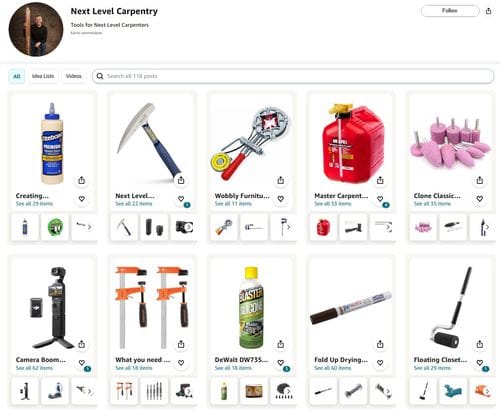Show more thumbnails in Wobbly Furniture row

click(x=288, y=227)
